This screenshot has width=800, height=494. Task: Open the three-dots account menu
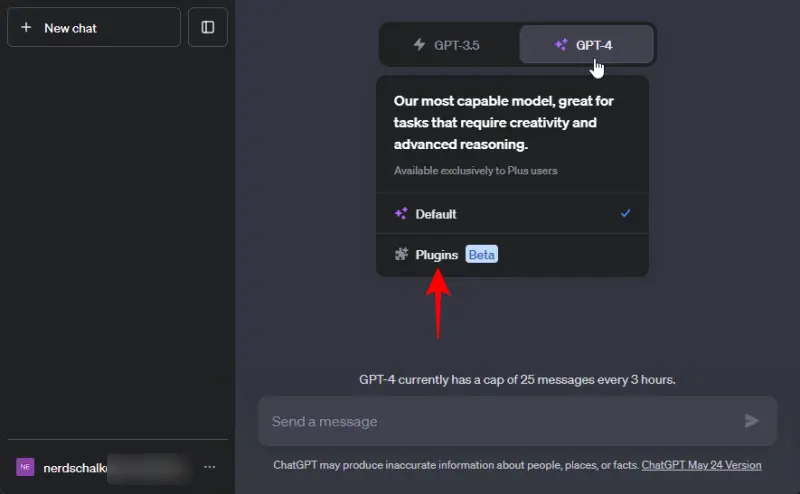click(209, 467)
